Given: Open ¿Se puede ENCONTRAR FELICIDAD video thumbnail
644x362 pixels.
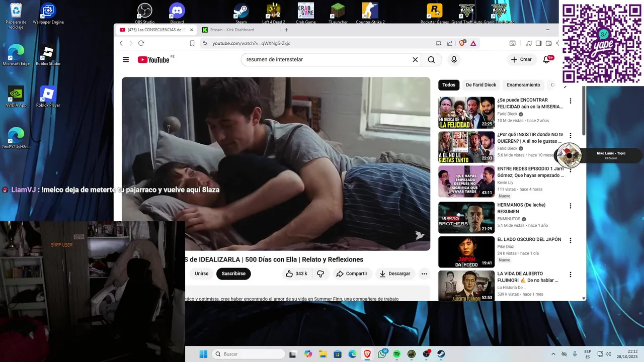Looking at the screenshot, I should pos(466,113).
